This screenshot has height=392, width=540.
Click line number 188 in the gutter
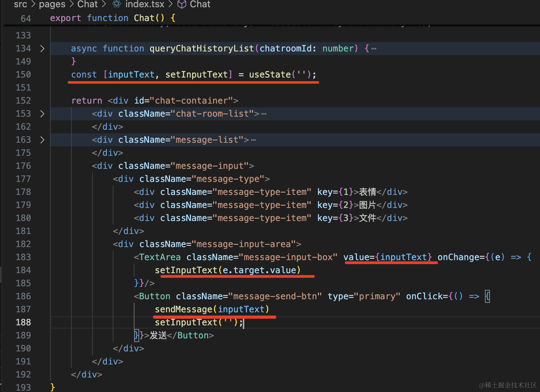[23, 322]
